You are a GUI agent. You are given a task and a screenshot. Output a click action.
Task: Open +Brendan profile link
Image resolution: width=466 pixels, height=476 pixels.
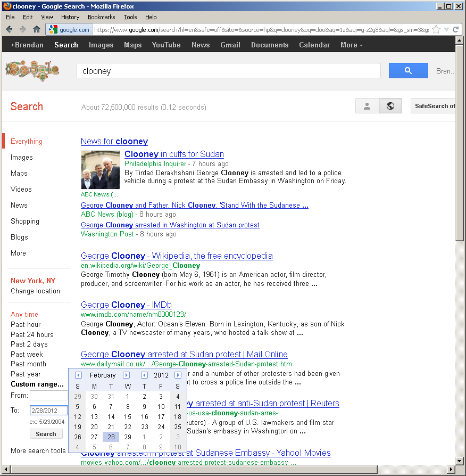(27, 45)
